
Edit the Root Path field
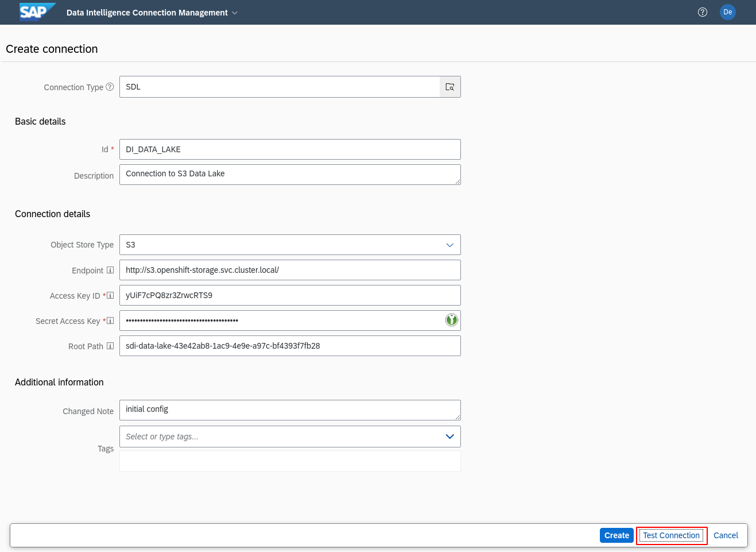(290, 346)
